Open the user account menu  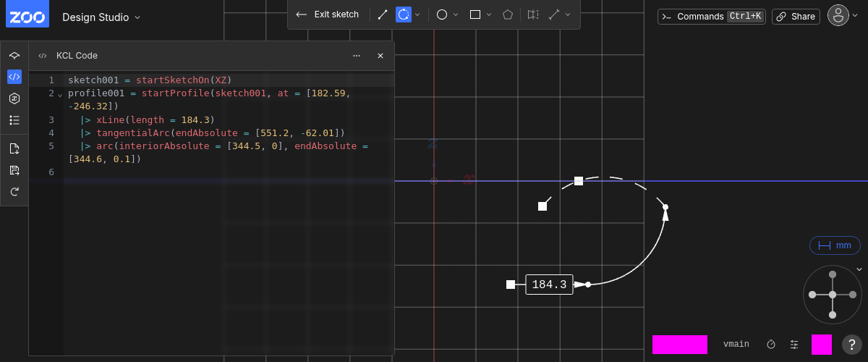(838, 16)
